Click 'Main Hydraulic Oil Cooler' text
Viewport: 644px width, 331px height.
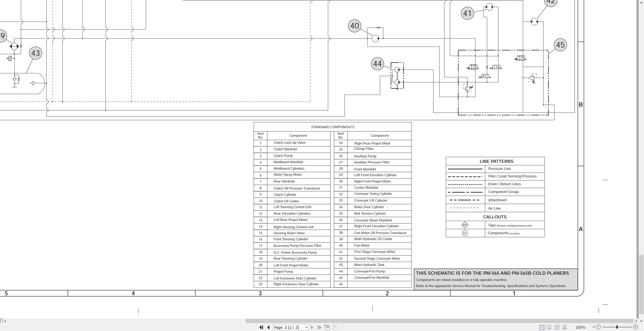coord(373,239)
